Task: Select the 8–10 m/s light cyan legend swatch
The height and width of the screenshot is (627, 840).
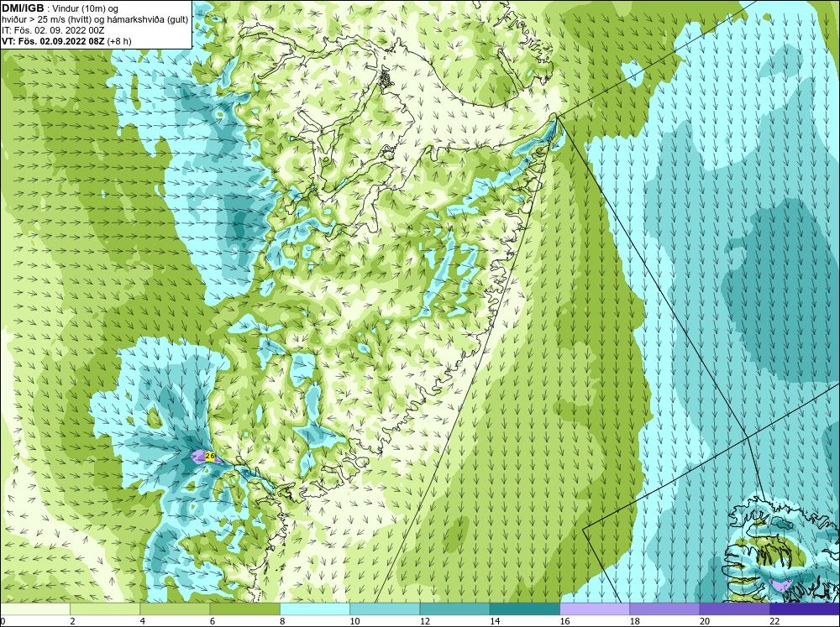Action: pos(315,609)
